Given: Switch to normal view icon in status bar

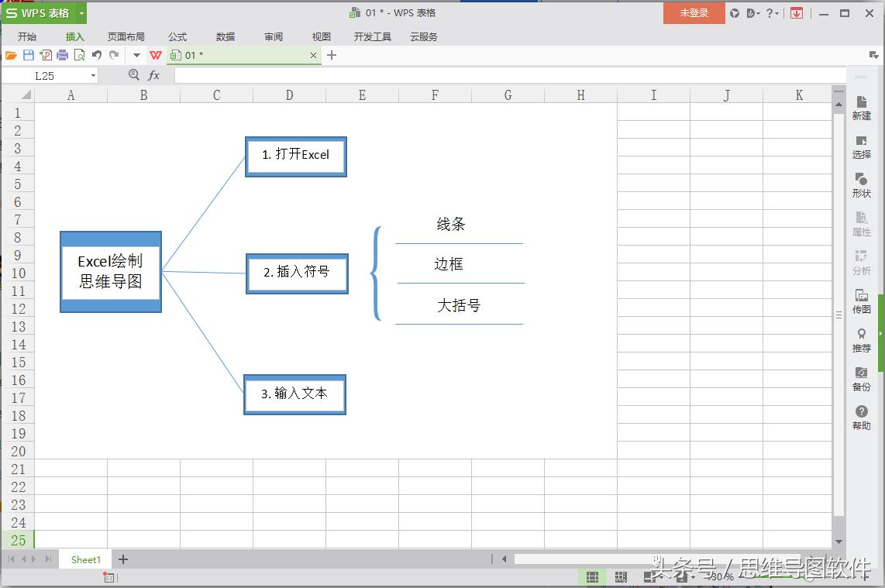Looking at the screenshot, I should pyautogui.click(x=593, y=576).
